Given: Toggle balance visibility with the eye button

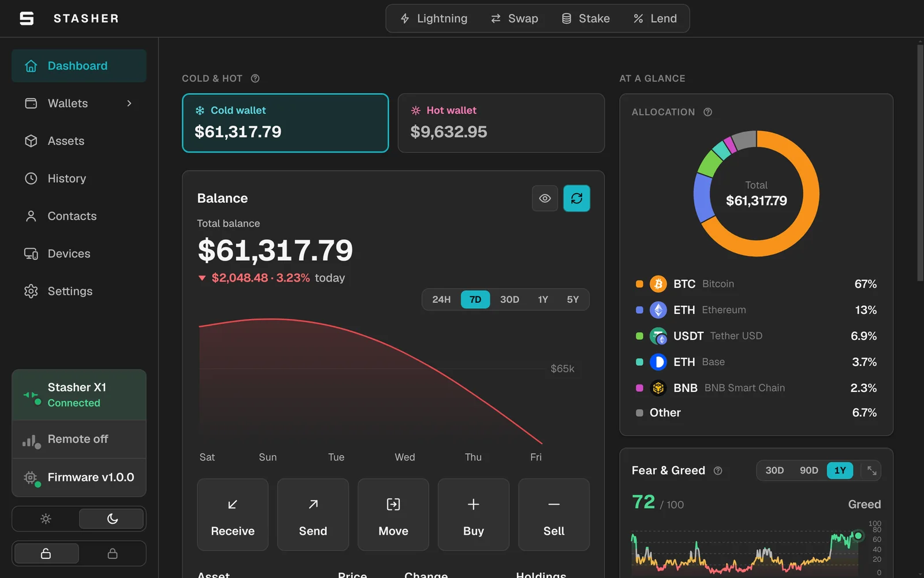Looking at the screenshot, I should point(545,198).
